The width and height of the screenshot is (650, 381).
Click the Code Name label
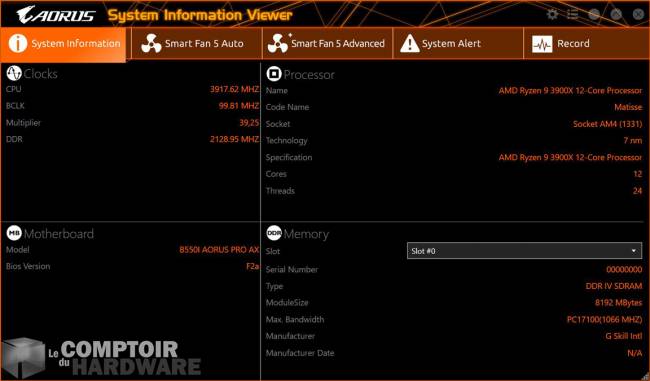coord(287,107)
